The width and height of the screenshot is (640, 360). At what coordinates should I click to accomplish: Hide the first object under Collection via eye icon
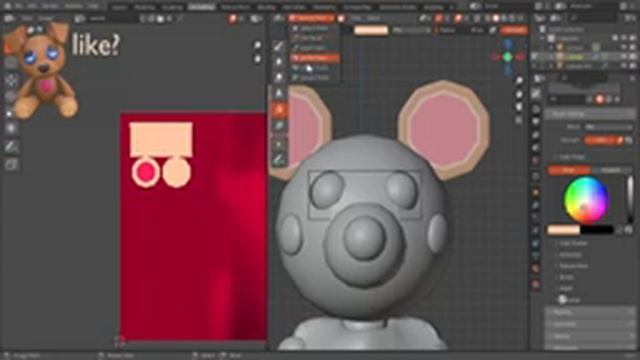(625, 48)
